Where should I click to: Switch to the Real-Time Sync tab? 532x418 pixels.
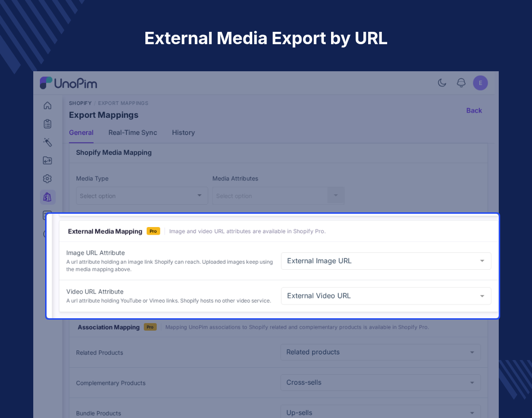(133, 133)
